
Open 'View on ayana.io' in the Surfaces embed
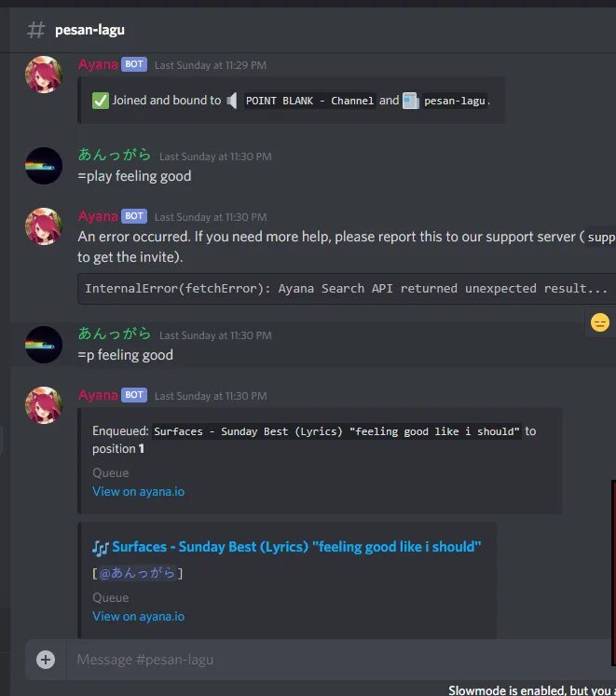138,616
